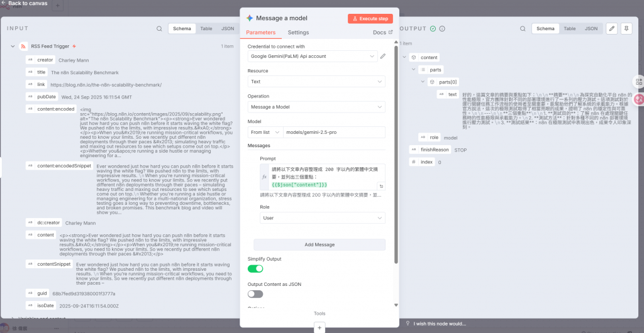Switch OUTPUT panel to Table view
This screenshot has height=333, width=644.
570,29
